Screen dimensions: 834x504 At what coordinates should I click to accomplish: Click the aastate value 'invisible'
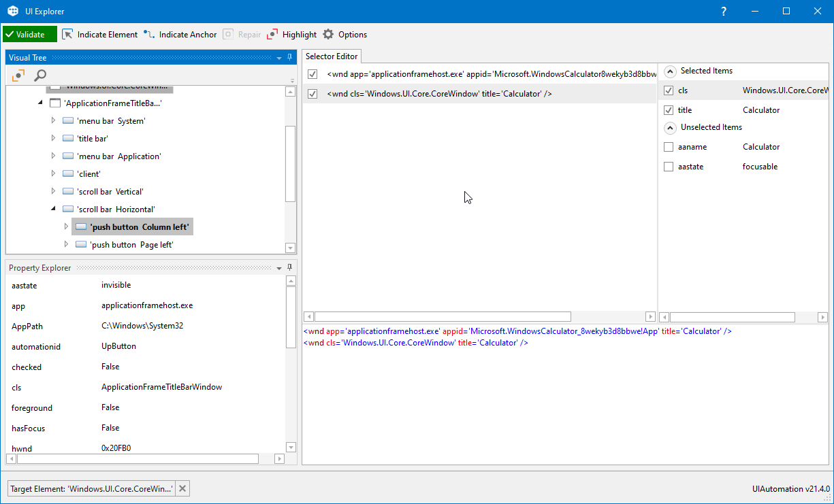(x=116, y=285)
